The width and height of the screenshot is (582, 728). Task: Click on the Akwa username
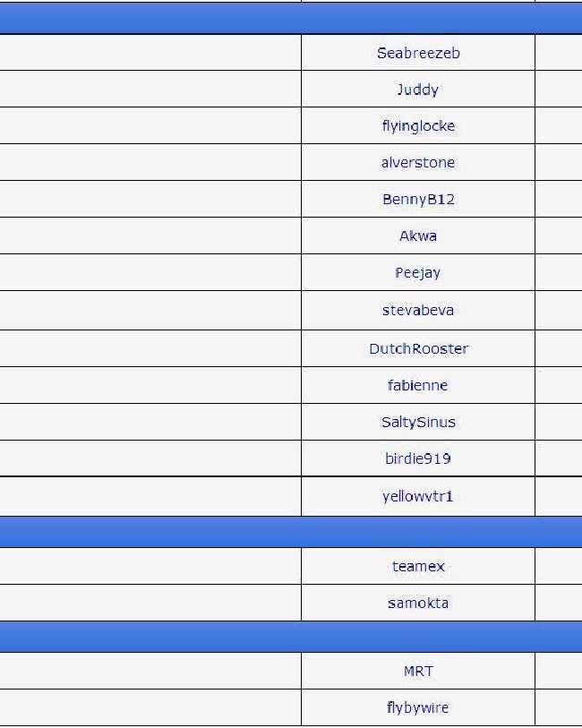418,236
